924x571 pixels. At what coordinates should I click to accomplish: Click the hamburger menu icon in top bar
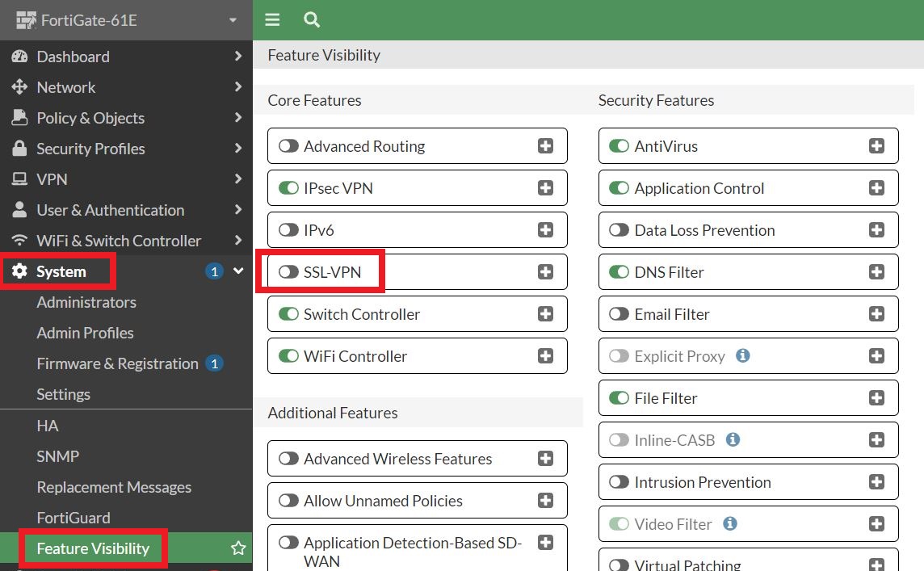pos(272,20)
